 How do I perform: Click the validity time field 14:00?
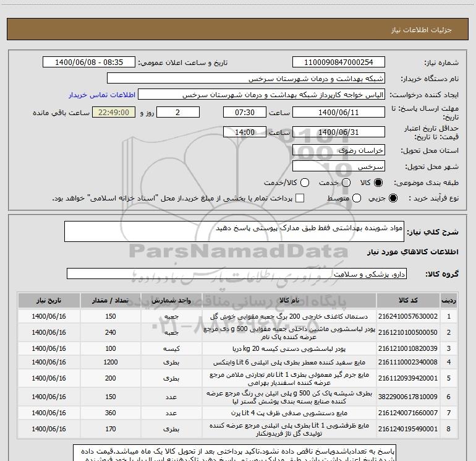click(245, 132)
